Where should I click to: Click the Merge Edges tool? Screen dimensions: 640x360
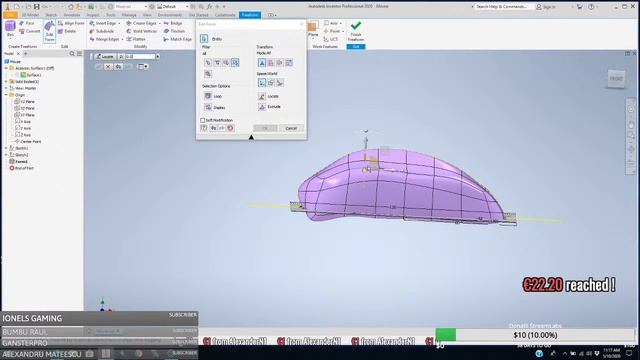click(x=104, y=39)
